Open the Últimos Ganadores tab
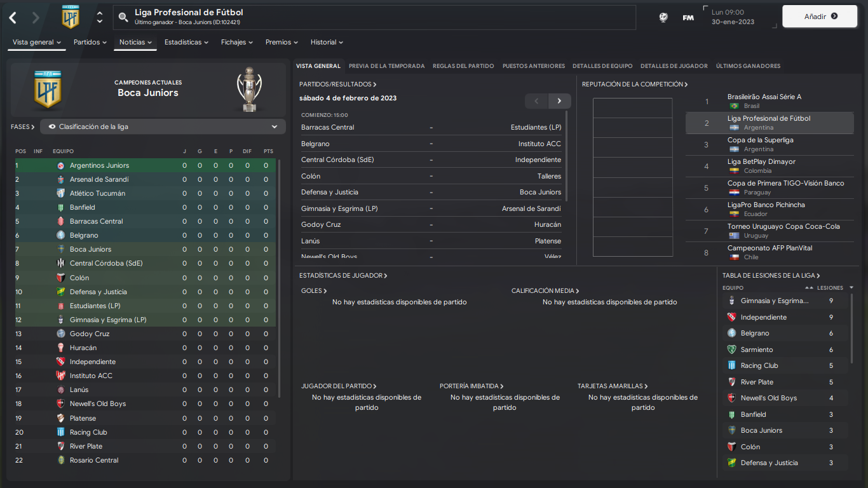The height and width of the screenshot is (488, 868). [748, 66]
